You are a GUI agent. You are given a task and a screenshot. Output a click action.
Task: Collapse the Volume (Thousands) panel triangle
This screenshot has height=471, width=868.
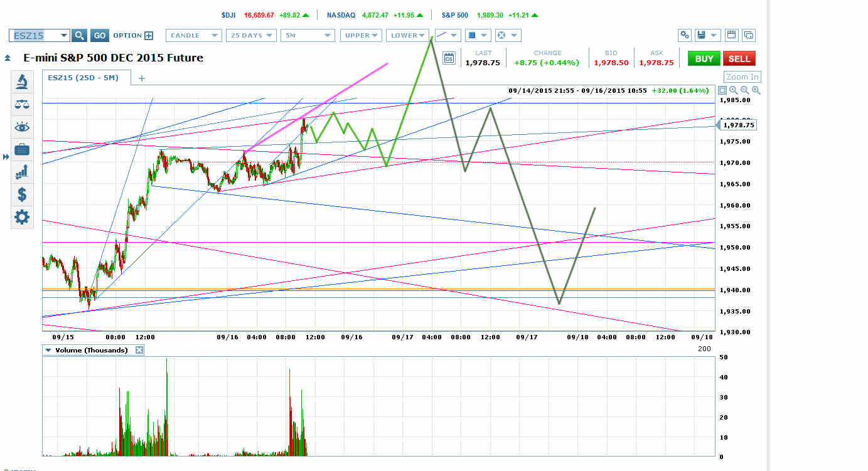click(48, 350)
